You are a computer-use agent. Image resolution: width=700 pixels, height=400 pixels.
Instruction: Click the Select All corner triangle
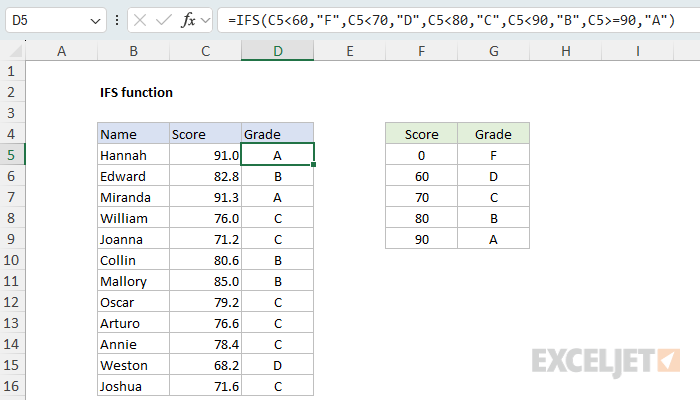click(16, 51)
